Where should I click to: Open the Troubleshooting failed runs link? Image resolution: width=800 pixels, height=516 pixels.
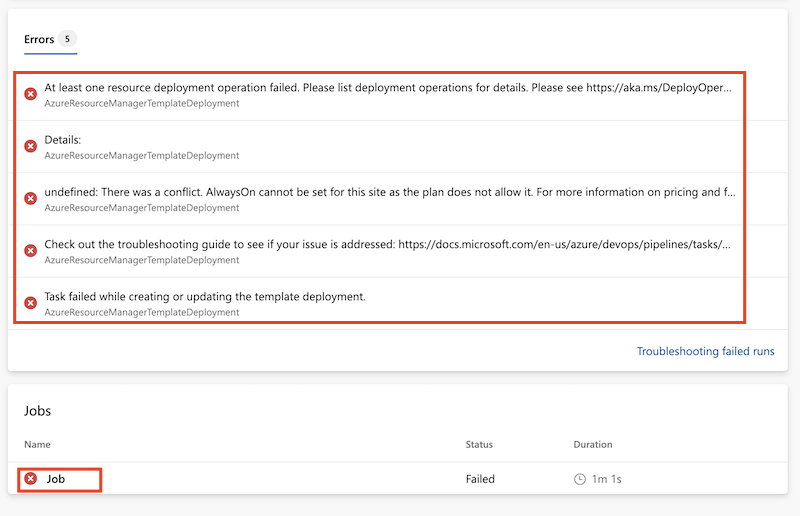[x=706, y=351]
